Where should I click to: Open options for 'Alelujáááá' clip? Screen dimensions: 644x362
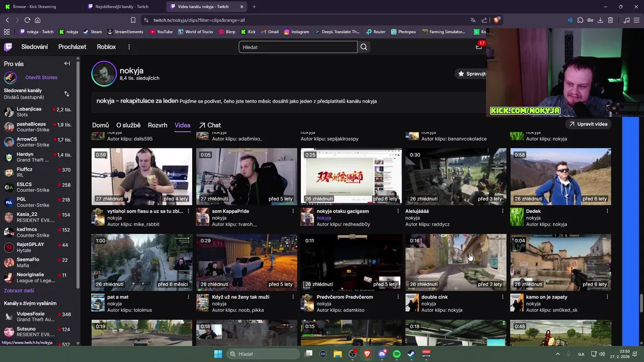502,211
